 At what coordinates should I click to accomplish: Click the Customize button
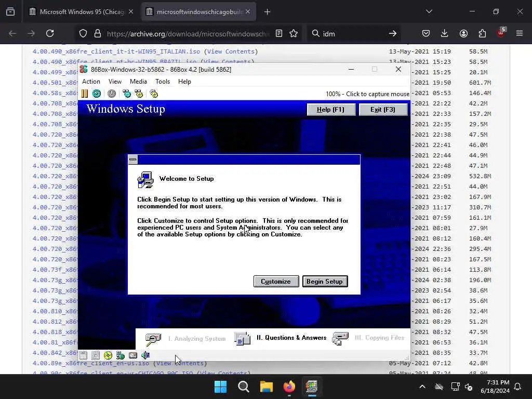tap(276, 281)
